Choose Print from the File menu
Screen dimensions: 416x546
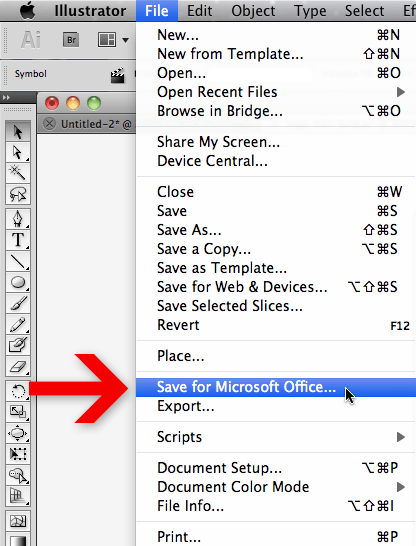276,537
